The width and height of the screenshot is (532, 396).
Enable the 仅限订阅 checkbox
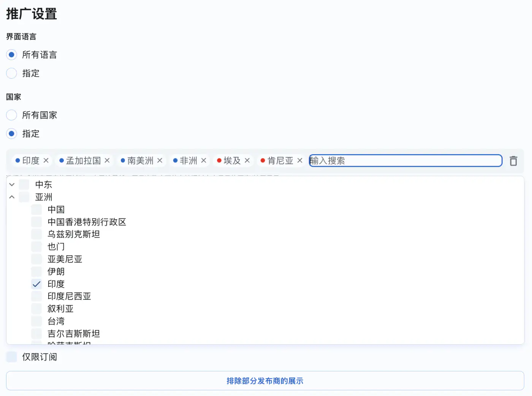12,357
